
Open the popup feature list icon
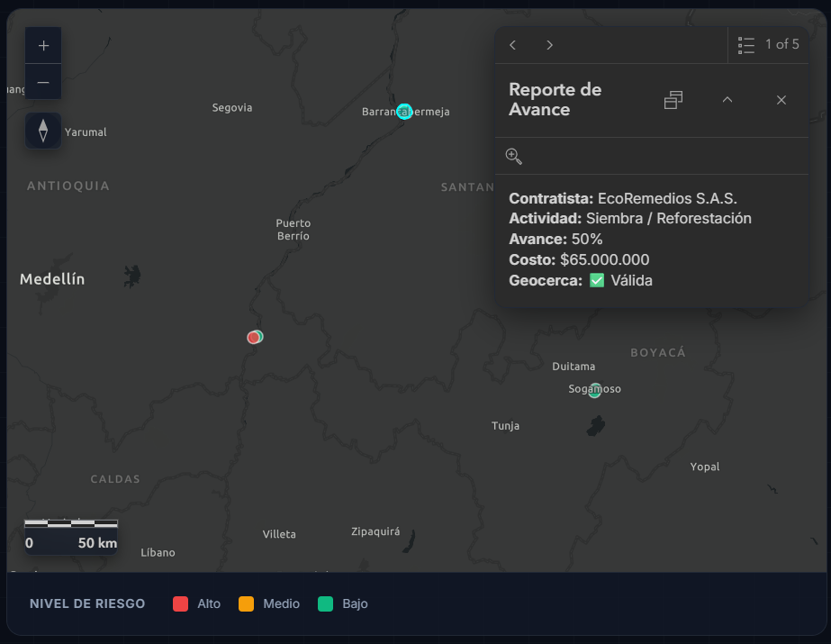[x=745, y=44]
